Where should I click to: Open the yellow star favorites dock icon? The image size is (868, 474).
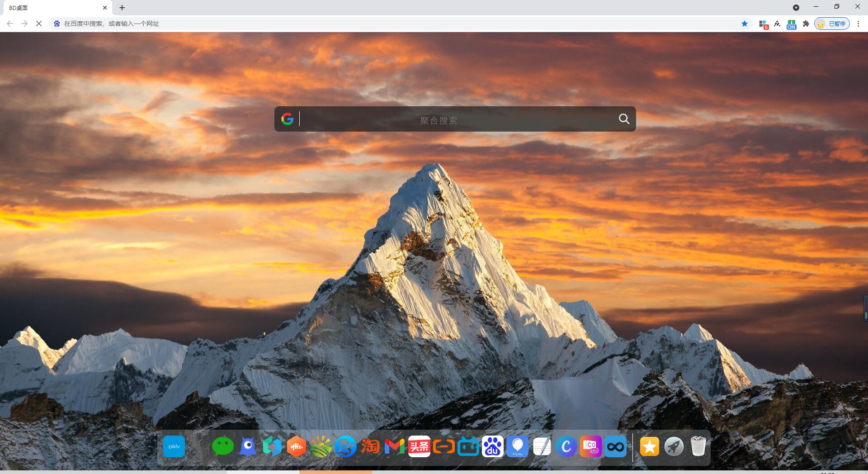coord(649,447)
